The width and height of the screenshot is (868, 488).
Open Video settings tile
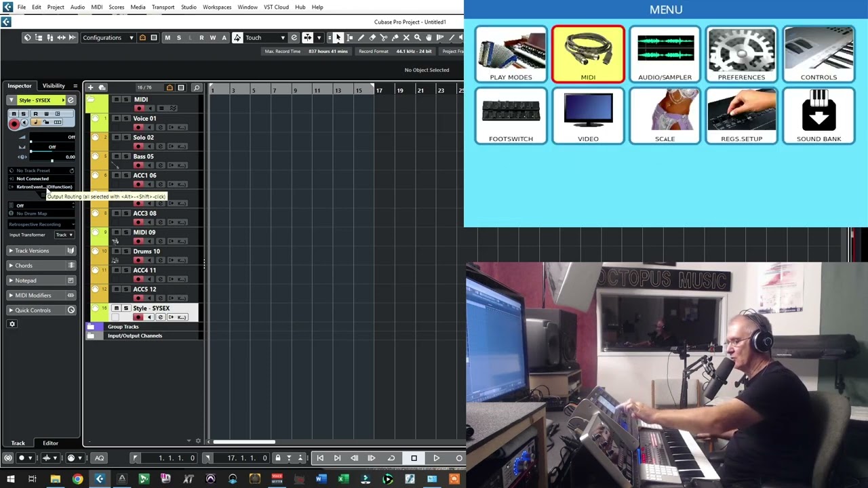coord(588,116)
